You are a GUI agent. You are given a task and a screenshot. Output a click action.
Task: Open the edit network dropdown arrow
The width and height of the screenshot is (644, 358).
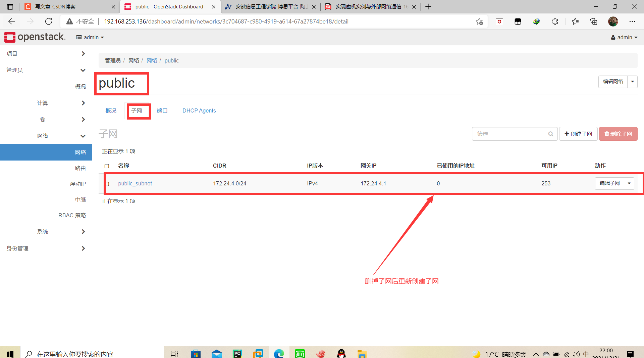pos(633,82)
